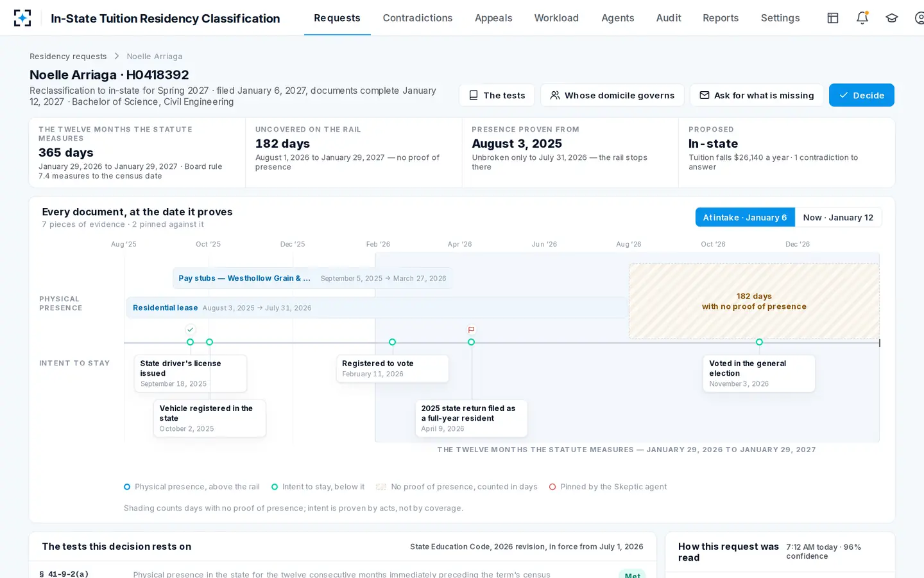The width and height of the screenshot is (924, 578).
Task: Open the Voted in the general election card
Action: tap(759, 373)
